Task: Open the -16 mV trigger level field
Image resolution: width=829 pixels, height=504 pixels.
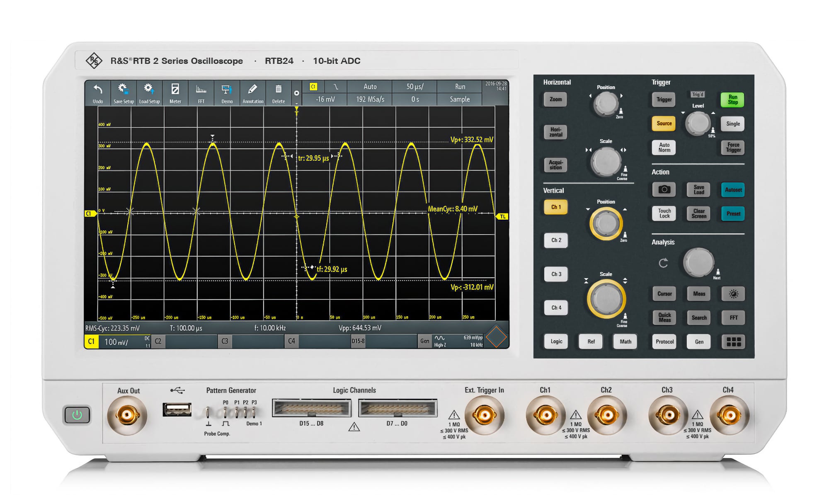Action: pos(325,99)
